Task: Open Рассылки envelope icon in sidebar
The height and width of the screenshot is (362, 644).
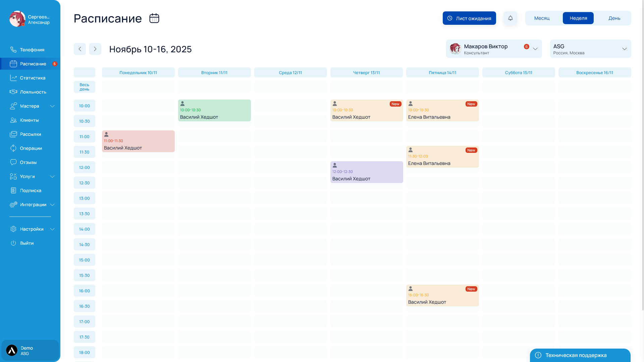Action: tap(13, 134)
